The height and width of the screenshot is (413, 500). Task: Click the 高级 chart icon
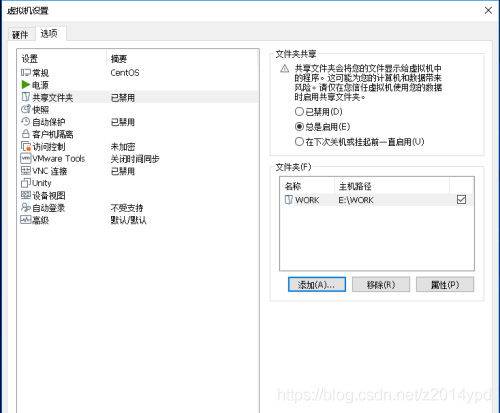coord(26,220)
